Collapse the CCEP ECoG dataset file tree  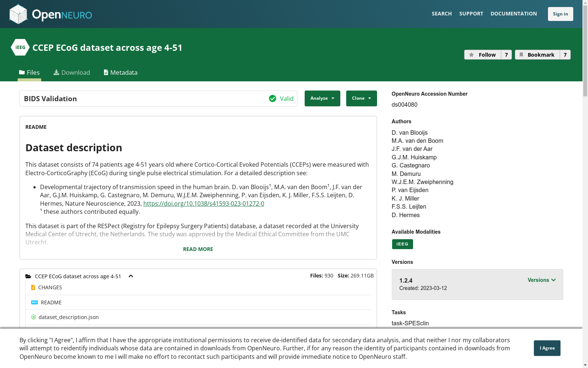tap(131, 276)
